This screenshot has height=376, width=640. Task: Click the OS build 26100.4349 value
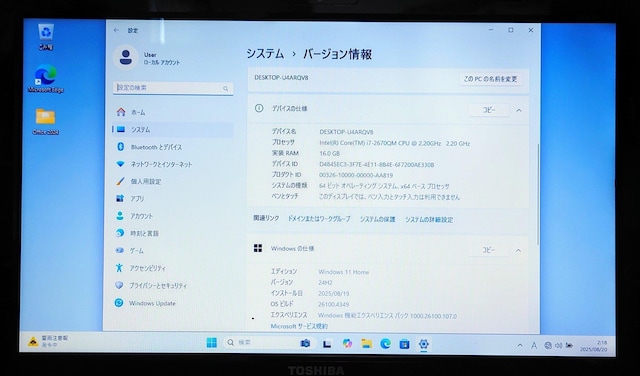[x=333, y=305]
